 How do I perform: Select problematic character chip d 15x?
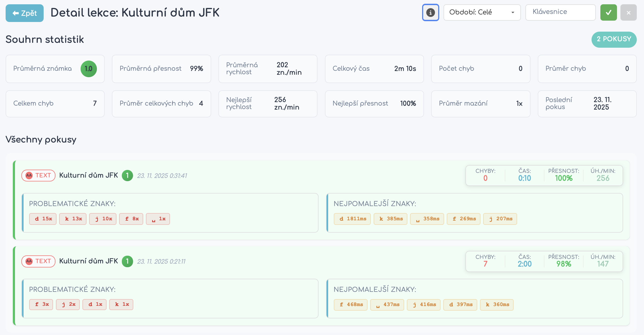43,219
